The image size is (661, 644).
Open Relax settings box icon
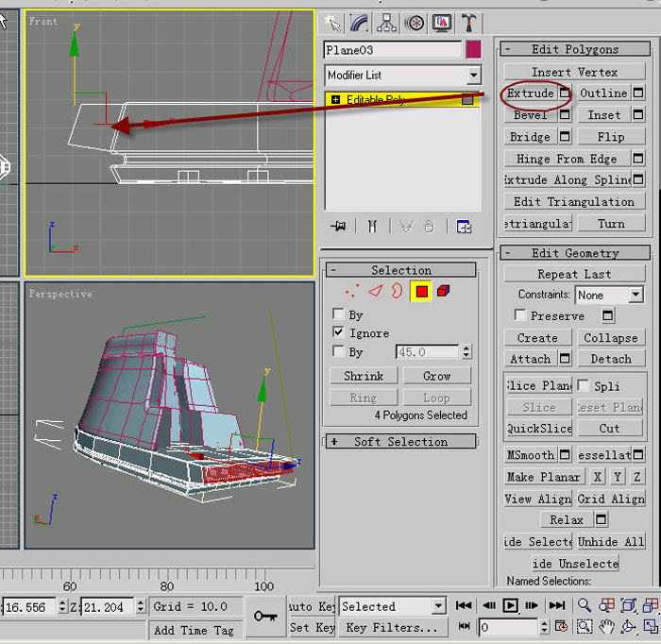click(602, 519)
